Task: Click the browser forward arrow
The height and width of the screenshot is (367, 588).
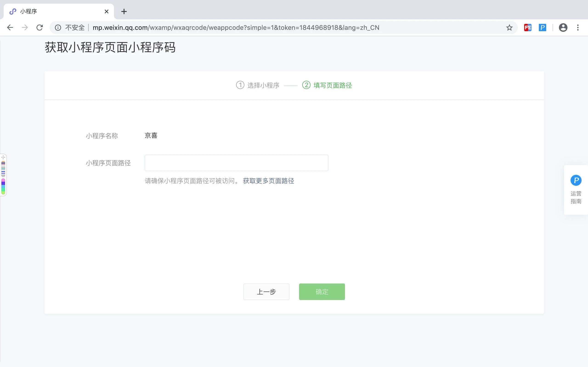Action: [x=25, y=28]
